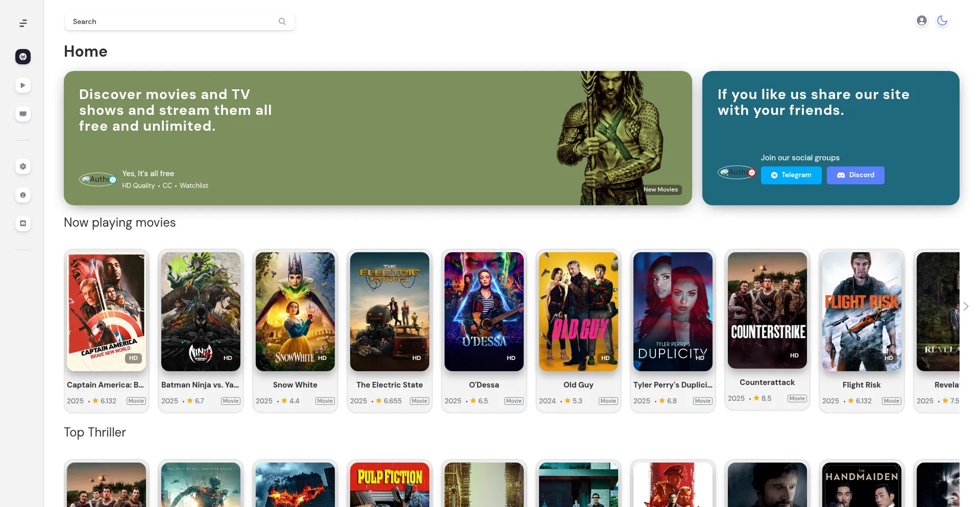Open the Flight Risk poster

(862, 311)
